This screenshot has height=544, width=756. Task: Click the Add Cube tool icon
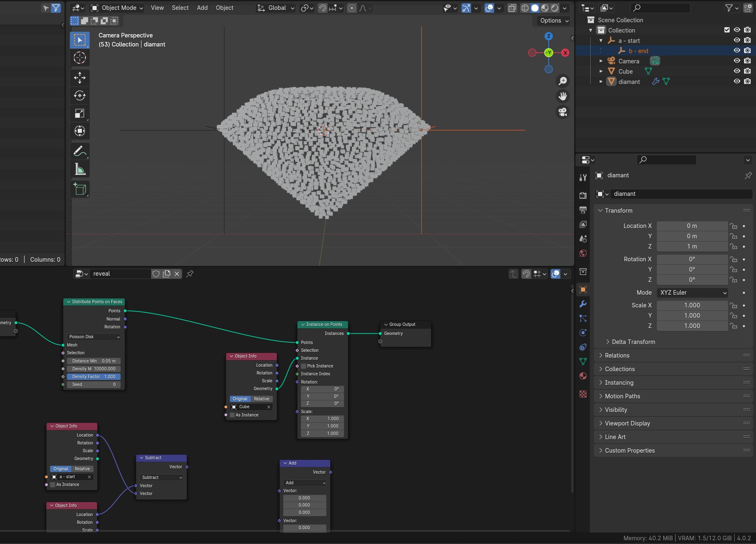[x=79, y=189]
